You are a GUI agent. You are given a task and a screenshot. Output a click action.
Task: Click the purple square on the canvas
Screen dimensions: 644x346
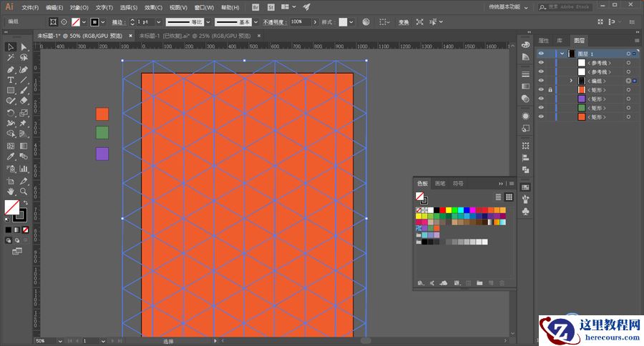click(102, 154)
